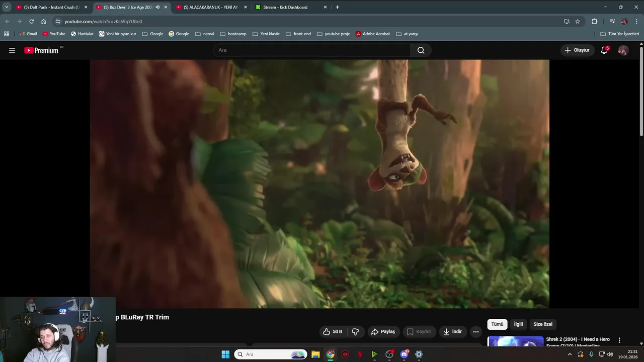
Task: Open the Yeni bir oyun kur bookmark
Action: point(117,34)
